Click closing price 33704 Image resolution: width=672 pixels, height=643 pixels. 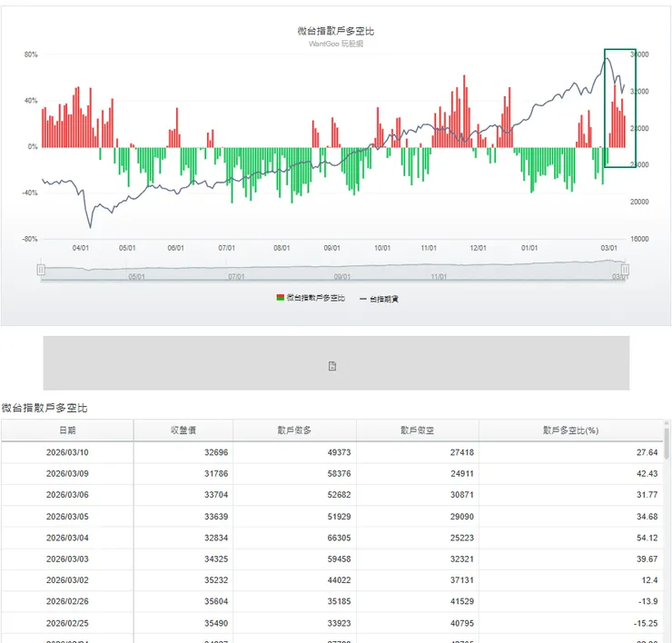click(216, 495)
